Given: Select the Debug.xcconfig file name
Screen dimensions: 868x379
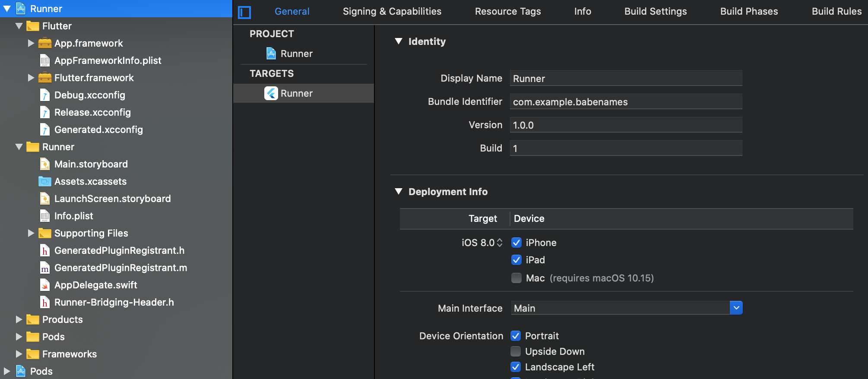Looking at the screenshot, I should (x=90, y=95).
